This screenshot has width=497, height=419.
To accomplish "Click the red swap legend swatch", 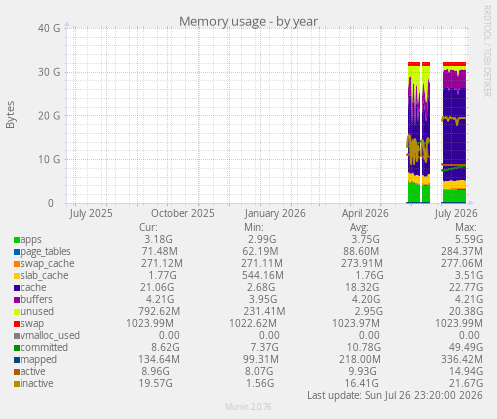I will pos(17,324).
